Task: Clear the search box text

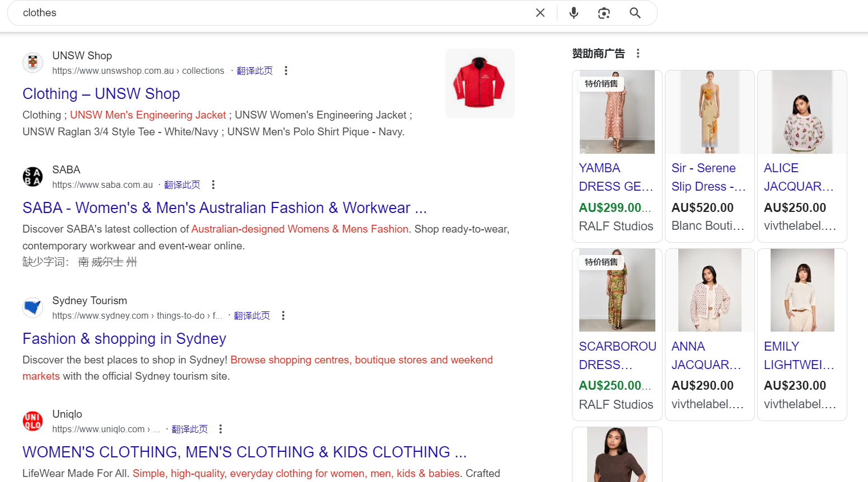Action: click(x=540, y=13)
